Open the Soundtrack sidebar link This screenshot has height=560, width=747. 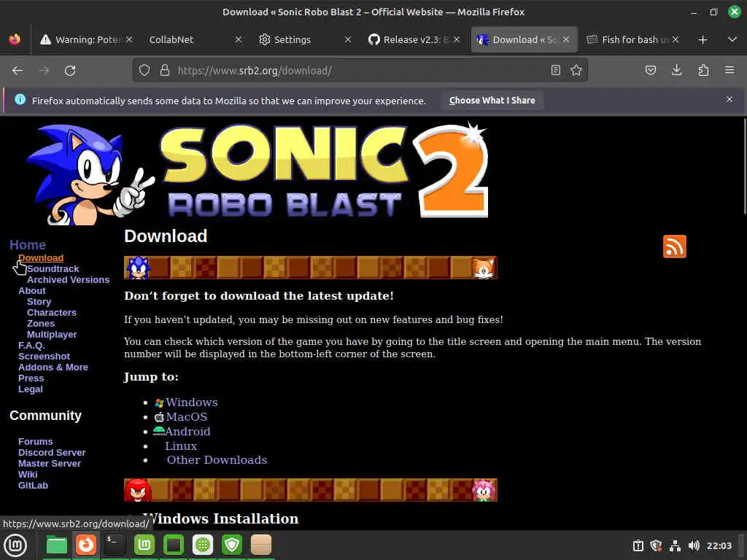coord(53,268)
